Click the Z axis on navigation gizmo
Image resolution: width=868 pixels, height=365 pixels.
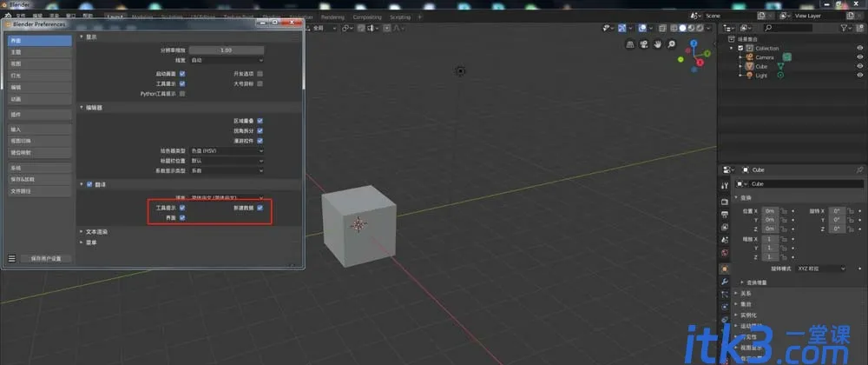694,43
